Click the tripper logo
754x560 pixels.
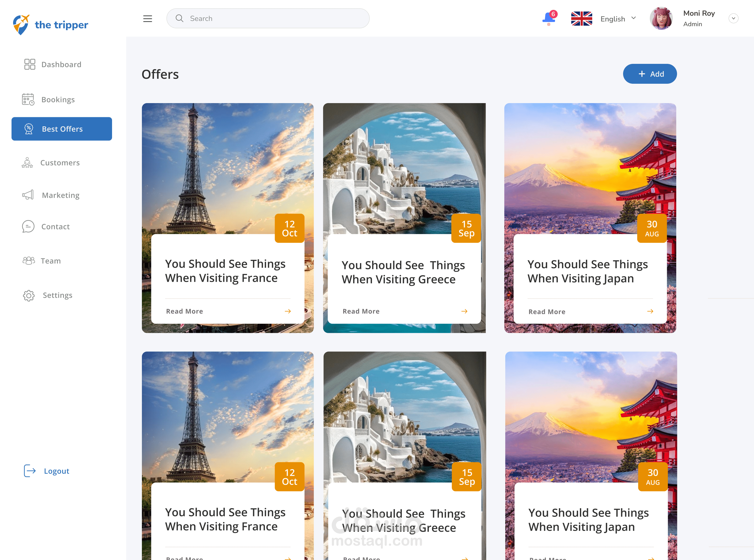50,25
